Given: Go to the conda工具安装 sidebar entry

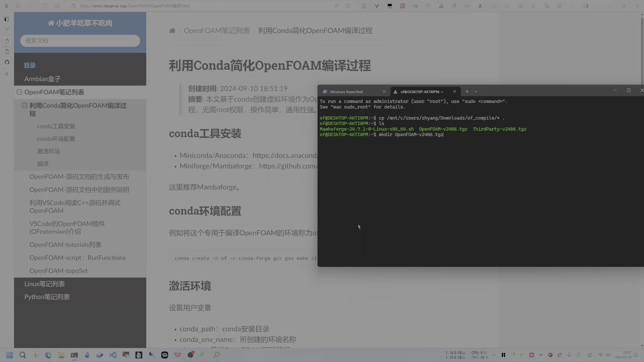Looking at the screenshot, I should pyautogui.click(x=56, y=126).
